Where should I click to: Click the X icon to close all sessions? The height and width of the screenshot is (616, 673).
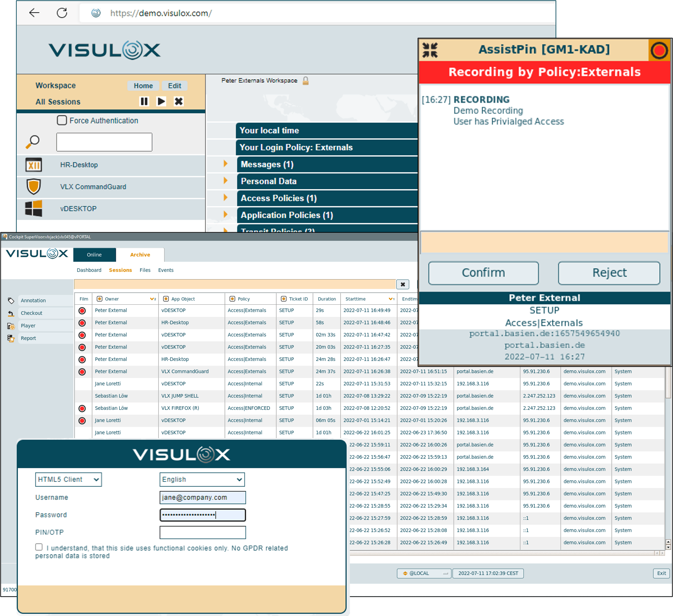click(x=179, y=101)
